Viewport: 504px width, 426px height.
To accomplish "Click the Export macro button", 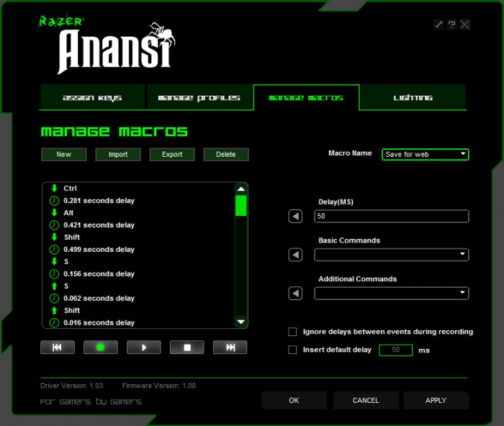I will 172,154.
